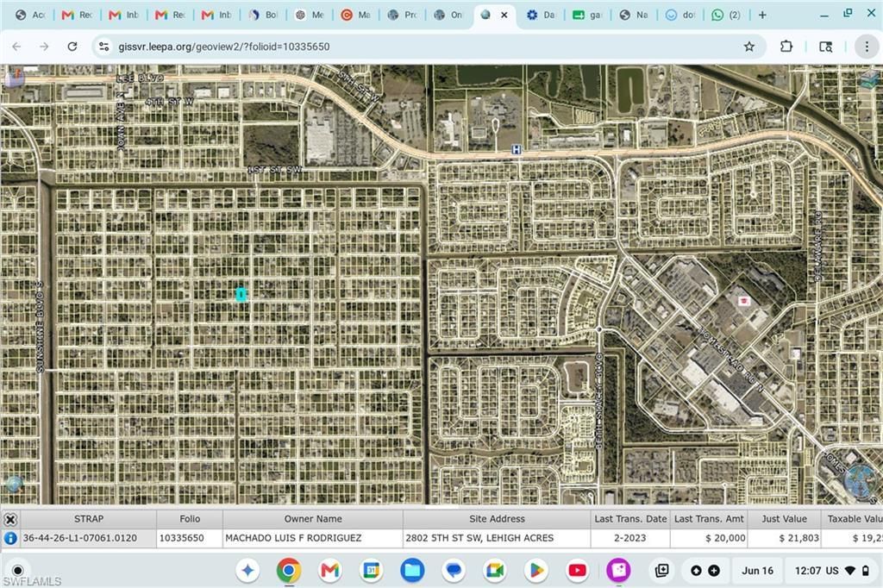The width and height of the screenshot is (883, 588).
Task: Open Play Store from the shelf
Action: [536, 571]
